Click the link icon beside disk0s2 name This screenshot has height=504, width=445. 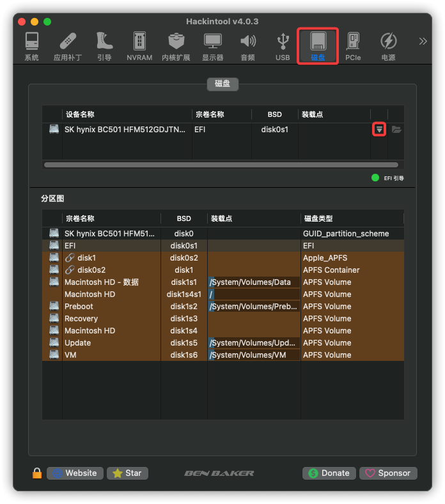coord(70,270)
